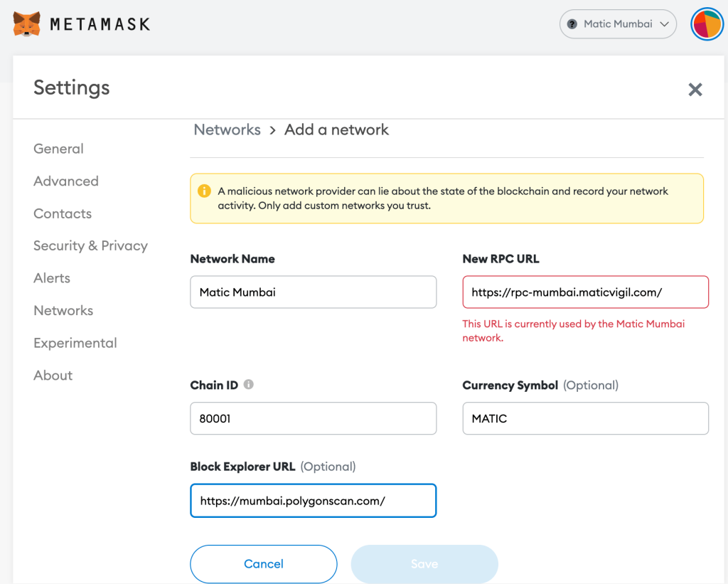The height and width of the screenshot is (584, 728).
Task: Click the MetaMask fox logo
Action: 27,24
